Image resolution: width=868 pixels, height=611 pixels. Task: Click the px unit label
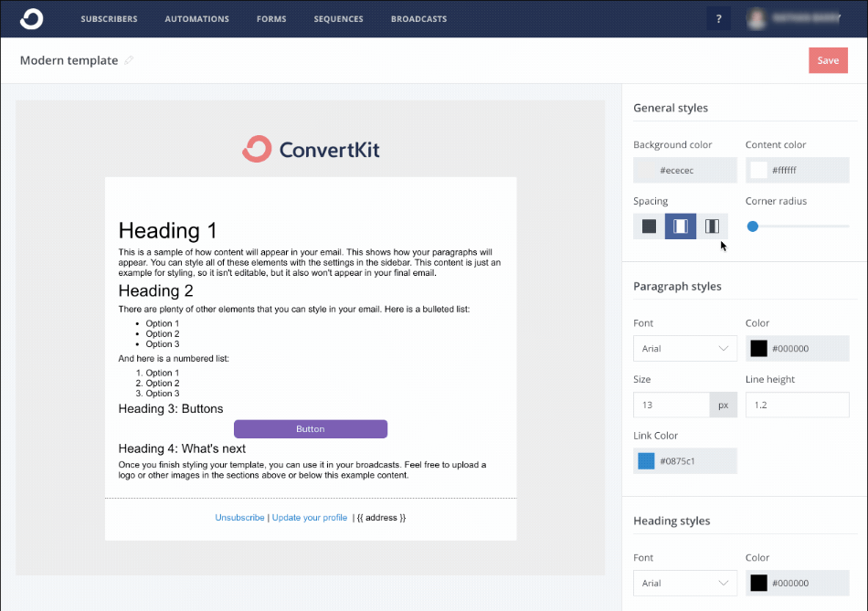tap(724, 406)
